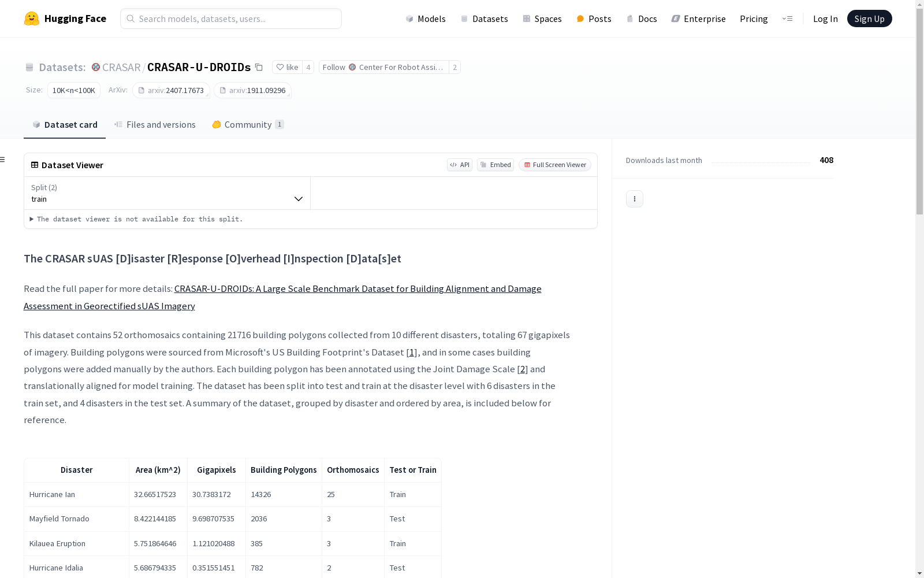The width and height of the screenshot is (924, 578).
Task: Click the search magnifier icon
Action: [x=131, y=18]
